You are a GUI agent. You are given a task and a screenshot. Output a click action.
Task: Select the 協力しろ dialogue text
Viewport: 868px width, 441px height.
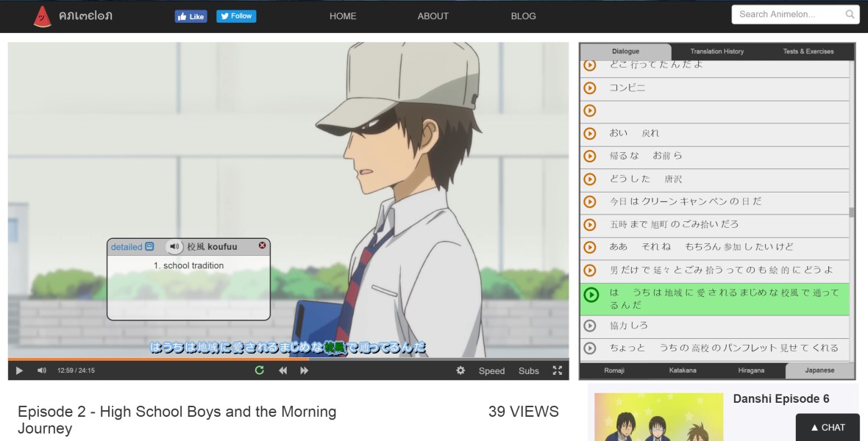point(628,326)
